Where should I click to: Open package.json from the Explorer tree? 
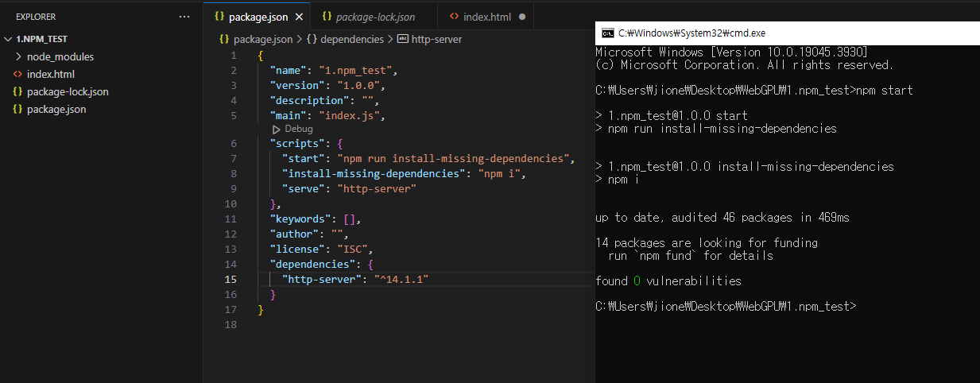point(56,109)
